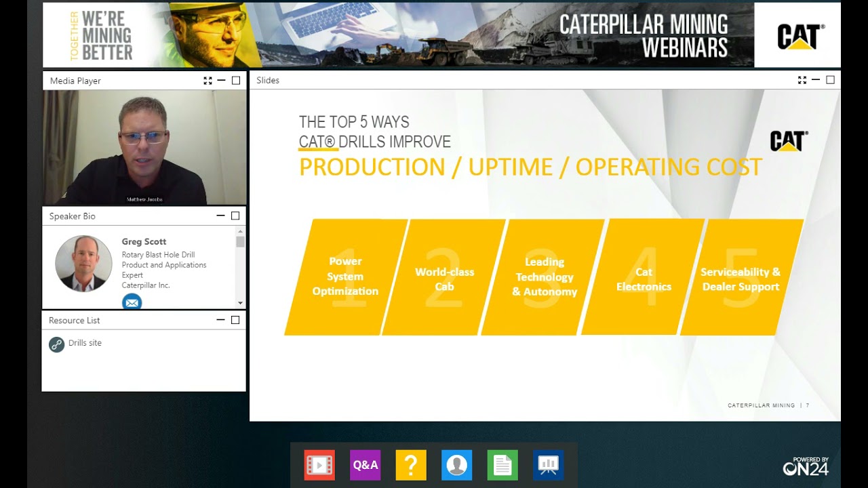Click the Greg Scott name in Speaker Bio

[144, 241]
